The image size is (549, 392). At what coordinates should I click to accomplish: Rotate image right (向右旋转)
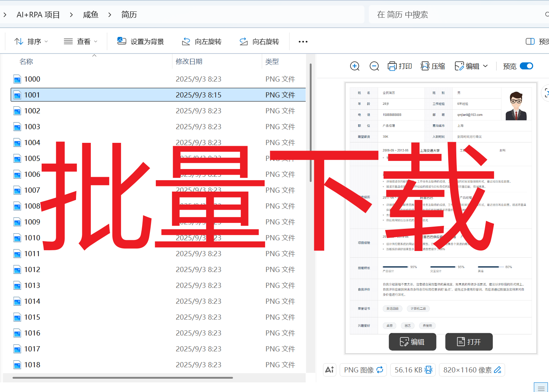click(x=259, y=42)
